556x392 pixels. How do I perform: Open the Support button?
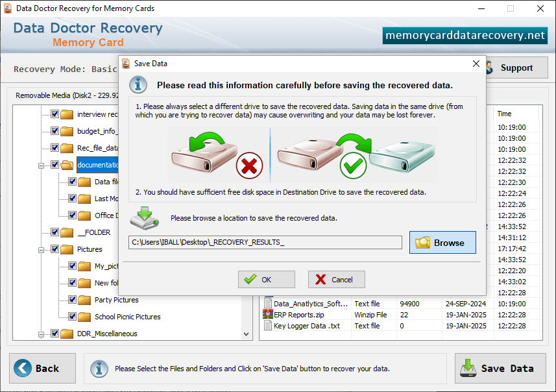tap(516, 67)
